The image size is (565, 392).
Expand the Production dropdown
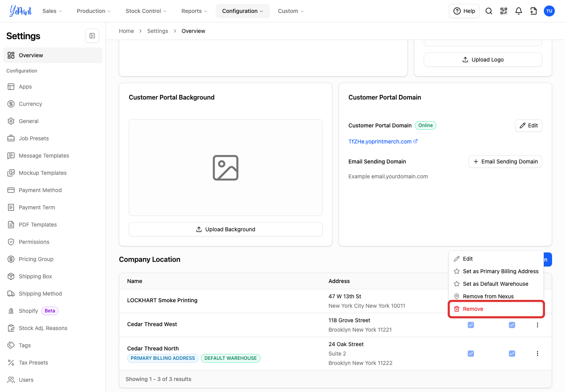click(94, 11)
